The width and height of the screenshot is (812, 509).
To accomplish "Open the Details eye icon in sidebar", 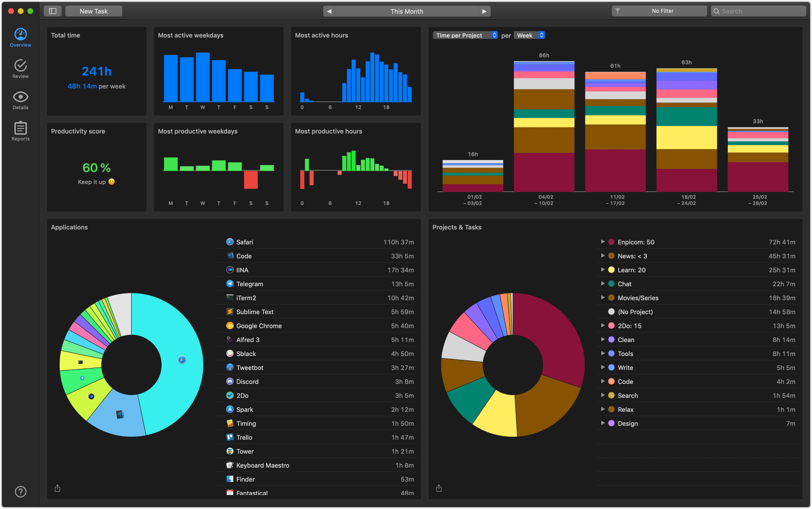I will (20, 97).
